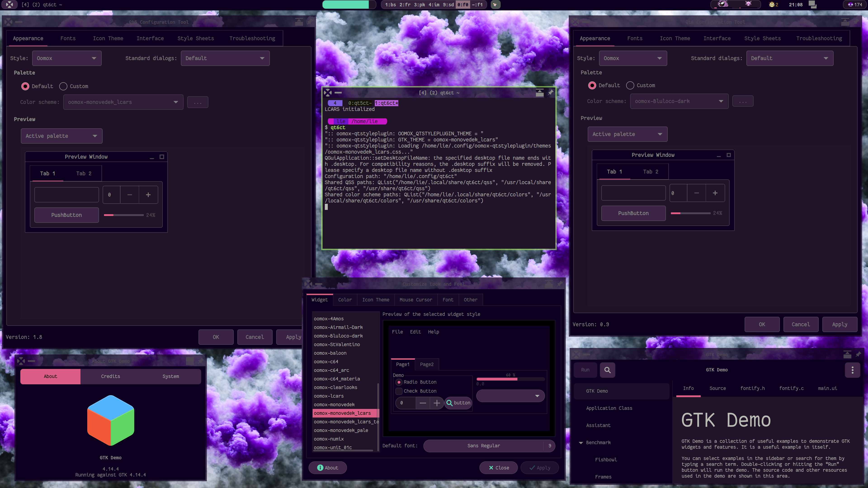
Task: Click Apply in Qt6 Configuration Tool
Action: click(x=839, y=324)
